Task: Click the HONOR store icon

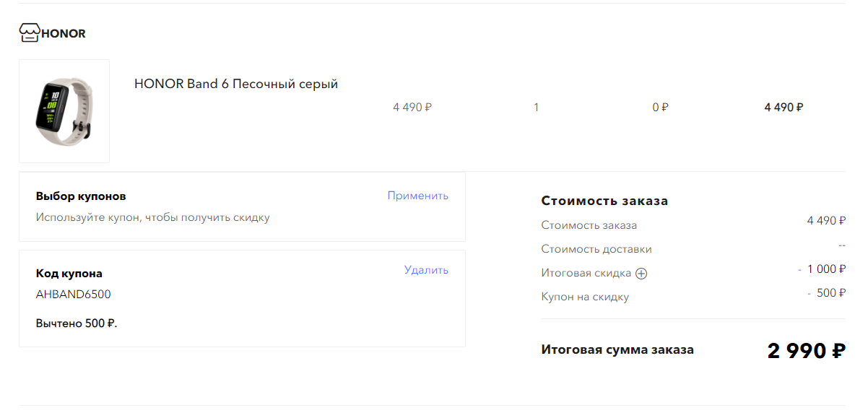Action: [x=29, y=33]
